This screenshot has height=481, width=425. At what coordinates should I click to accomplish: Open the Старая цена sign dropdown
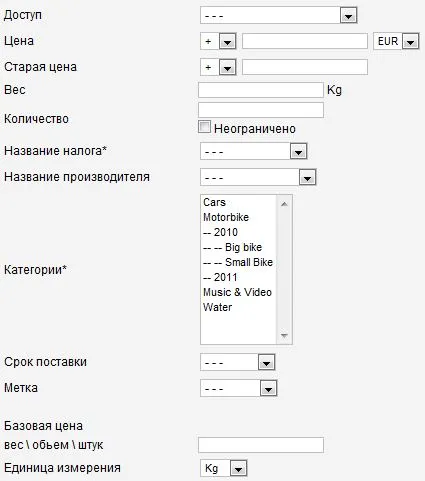click(x=218, y=67)
